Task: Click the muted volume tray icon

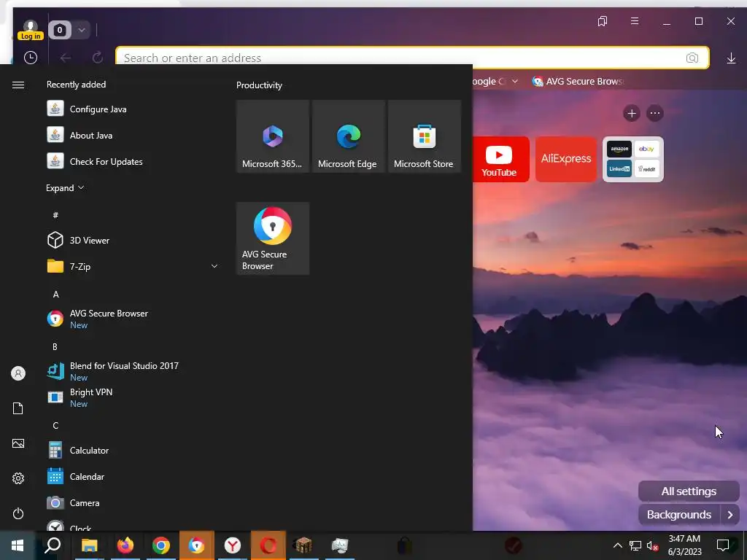Action: [652, 545]
